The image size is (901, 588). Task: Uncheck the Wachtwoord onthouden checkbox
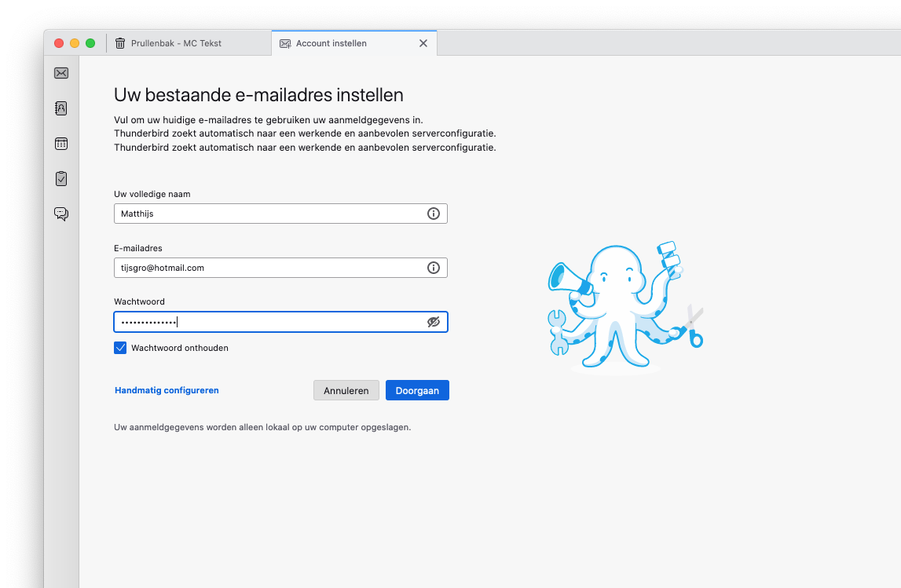(x=120, y=348)
